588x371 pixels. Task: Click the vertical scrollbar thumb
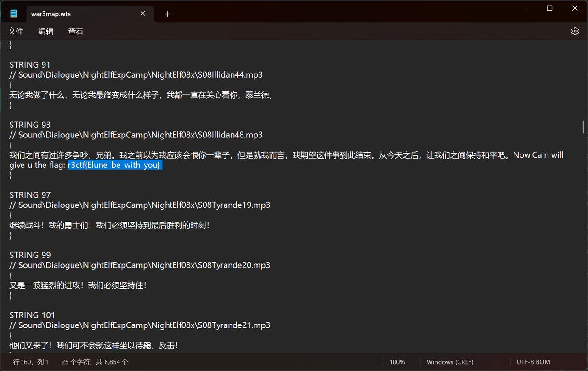click(x=583, y=127)
